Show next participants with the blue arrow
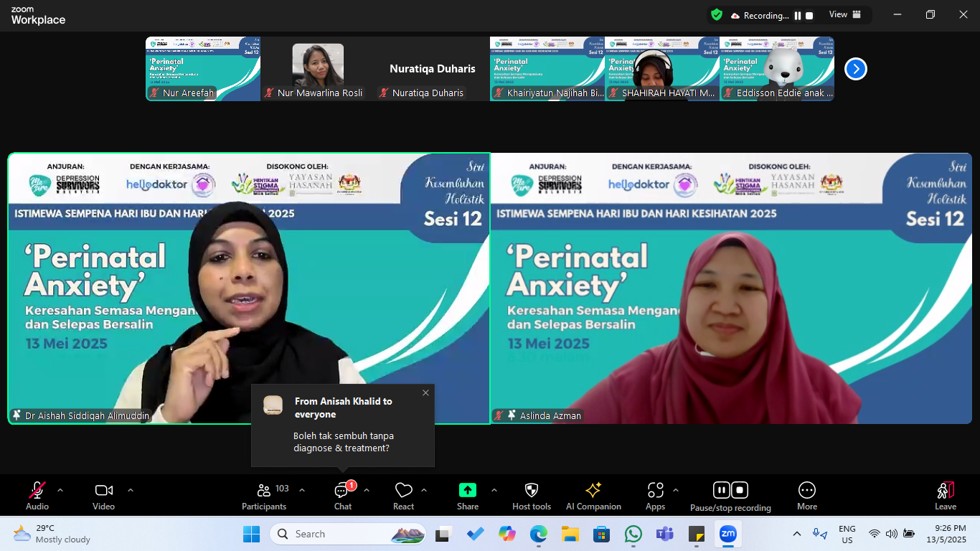Image resolution: width=980 pixels, height=551 pixels. 856,69
